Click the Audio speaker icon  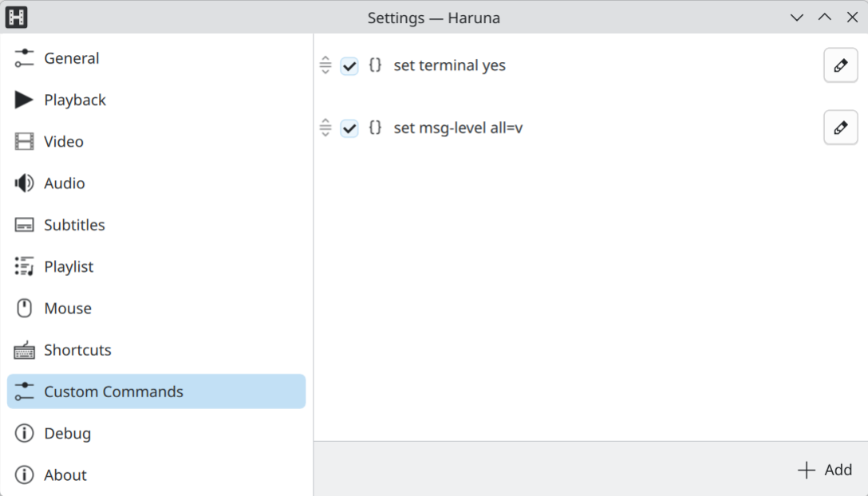(24, 183)
